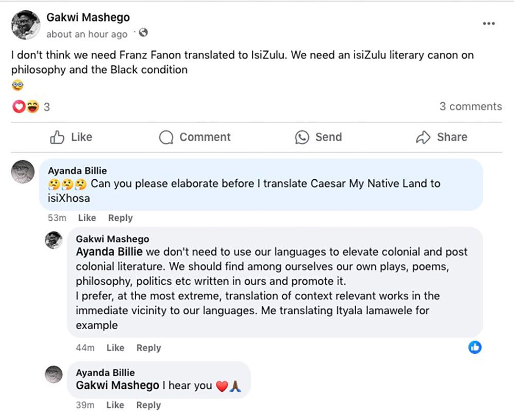Viewport: 514px width, 420px height.
Task: Click the thumbs-up icon on the Like button
Action: click(57, 137)
